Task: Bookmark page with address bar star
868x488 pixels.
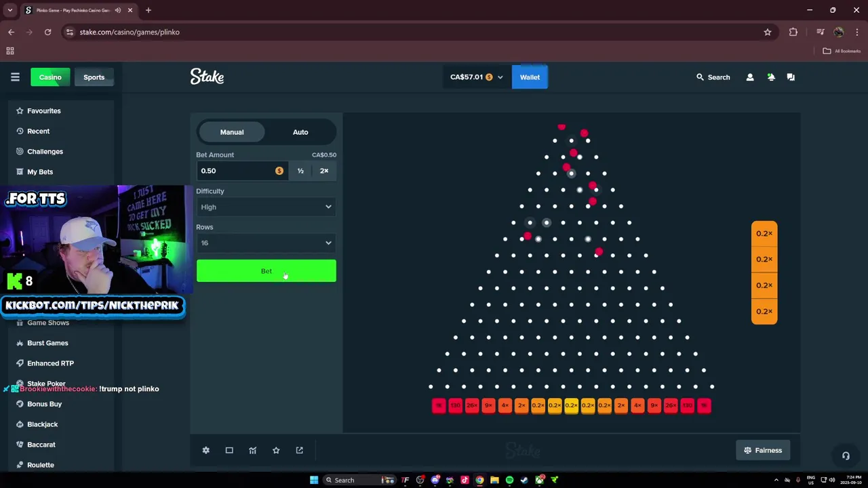Action: 768,32
